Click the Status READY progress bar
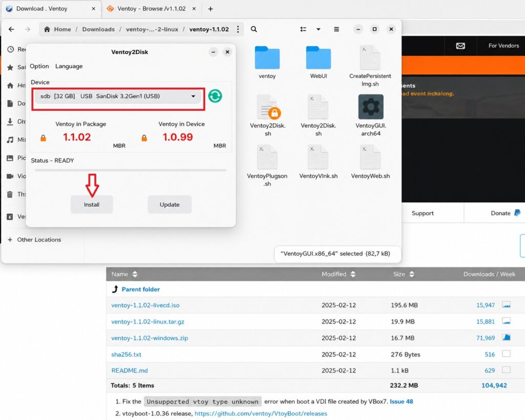This screenshot has height=420, width=525. (131, 170)
